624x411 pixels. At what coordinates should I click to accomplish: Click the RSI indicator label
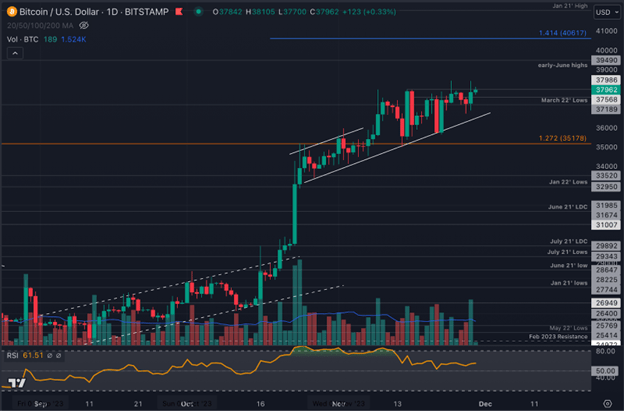(x=12, y=355)
